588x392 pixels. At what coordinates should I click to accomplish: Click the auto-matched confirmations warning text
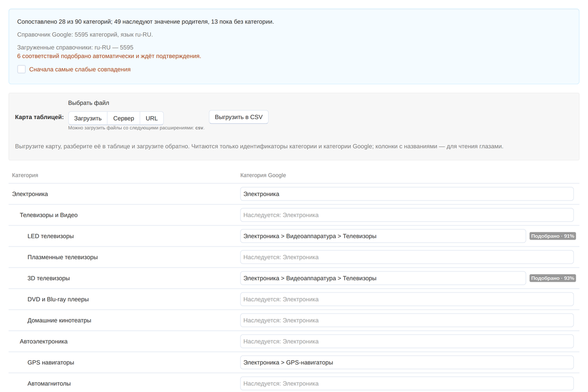point(109,56)
